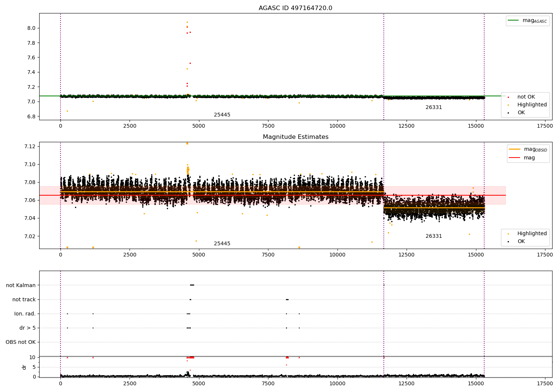Click the '7.02' y-tick in middle plot
560x392 pixels.
(x=29, y=236)
